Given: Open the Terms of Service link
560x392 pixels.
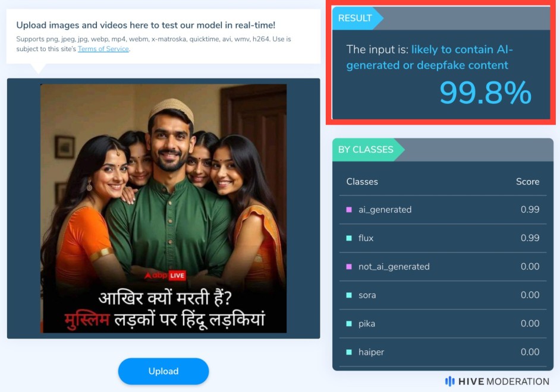Looking at the screenshot, I should click(x=103, y=49).
